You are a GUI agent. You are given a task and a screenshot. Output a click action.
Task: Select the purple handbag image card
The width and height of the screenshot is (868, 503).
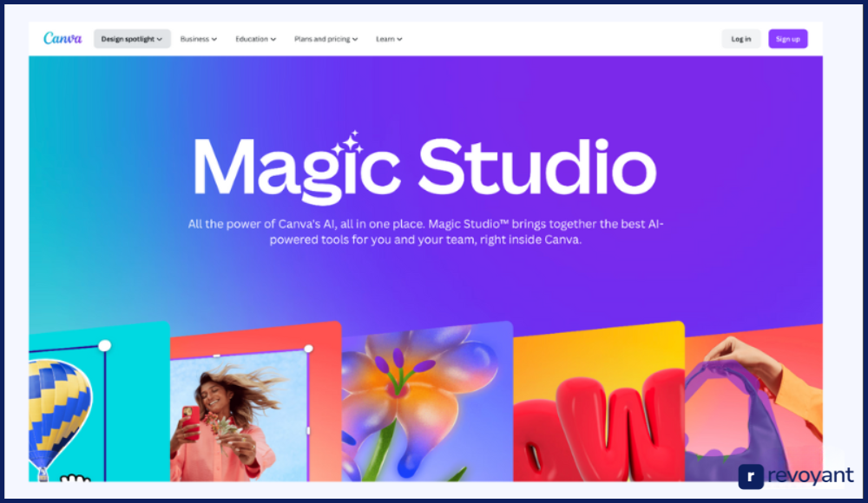point(753,402)
